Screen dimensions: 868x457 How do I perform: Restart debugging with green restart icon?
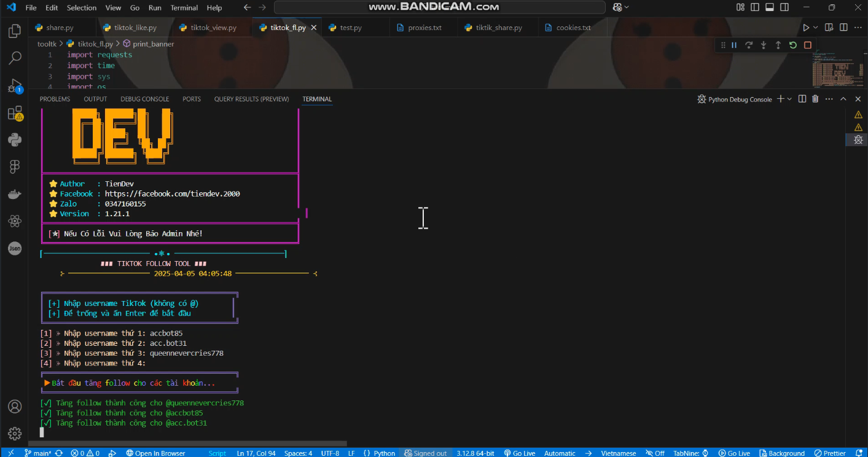click(792, 45)
